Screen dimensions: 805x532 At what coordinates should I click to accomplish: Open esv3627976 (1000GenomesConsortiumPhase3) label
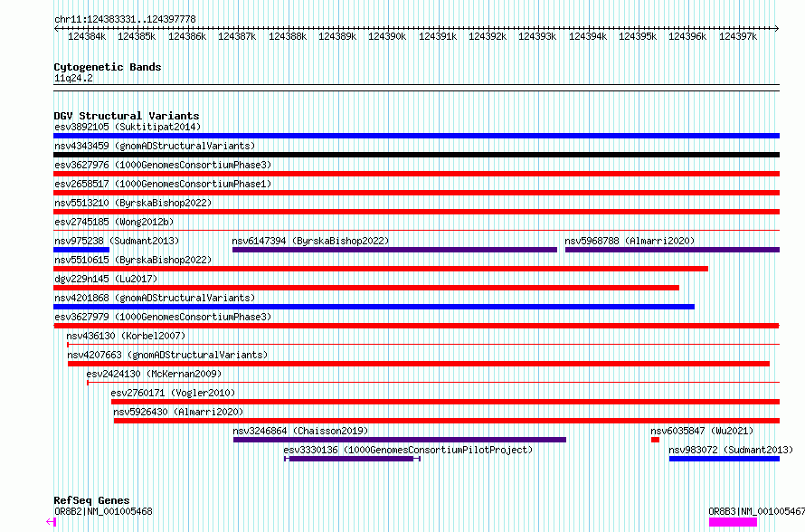pyautogui.click(x=163, y=165)
